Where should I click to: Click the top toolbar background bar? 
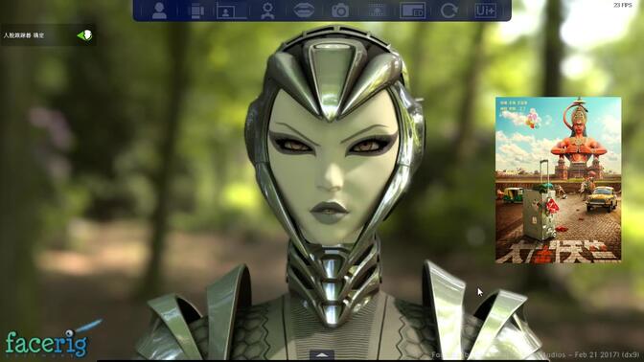pos(322,11)
